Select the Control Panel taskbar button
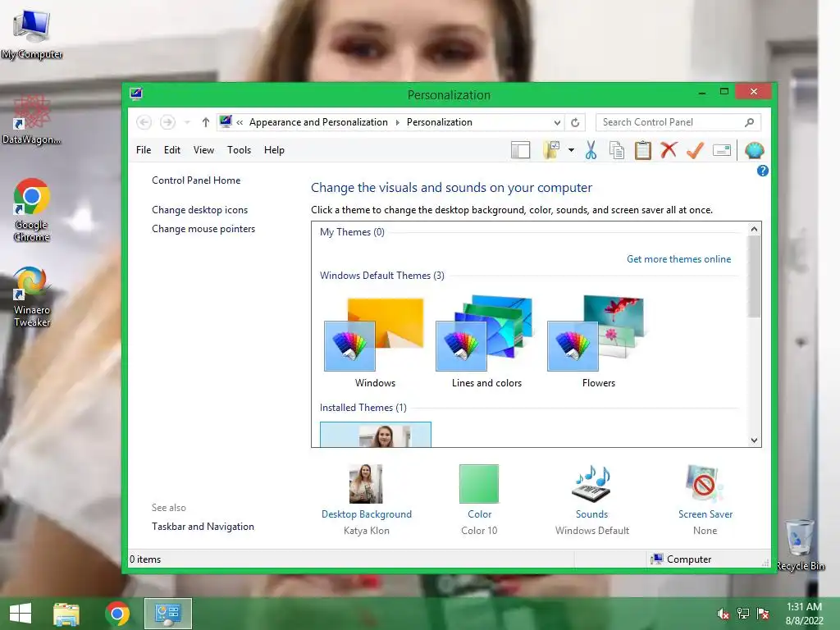This screenshot has width=840, height=630. (167, 614)
